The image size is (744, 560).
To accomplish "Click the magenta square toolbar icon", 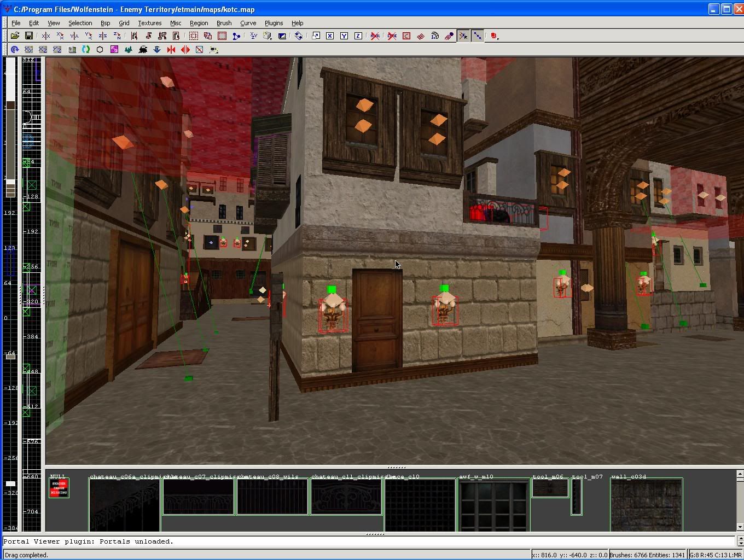I will [x=114, y=50].
